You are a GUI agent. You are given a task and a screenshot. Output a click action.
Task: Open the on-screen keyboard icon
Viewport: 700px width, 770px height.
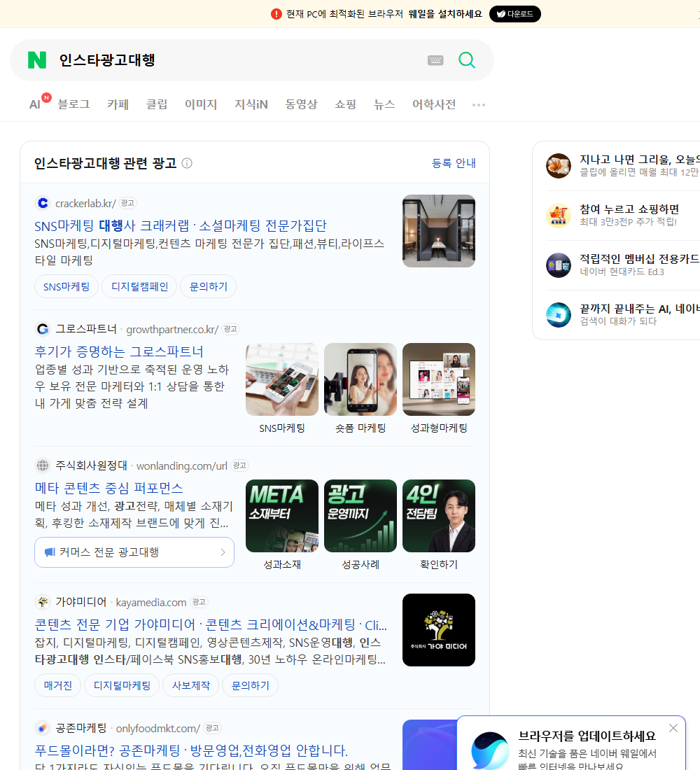(435, 60)
